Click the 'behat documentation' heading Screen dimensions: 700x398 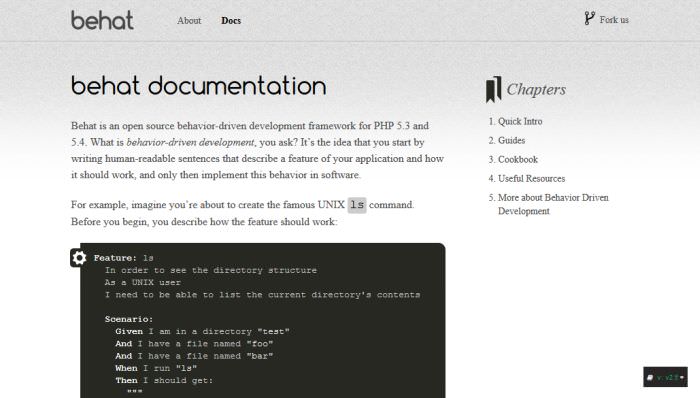199,86
